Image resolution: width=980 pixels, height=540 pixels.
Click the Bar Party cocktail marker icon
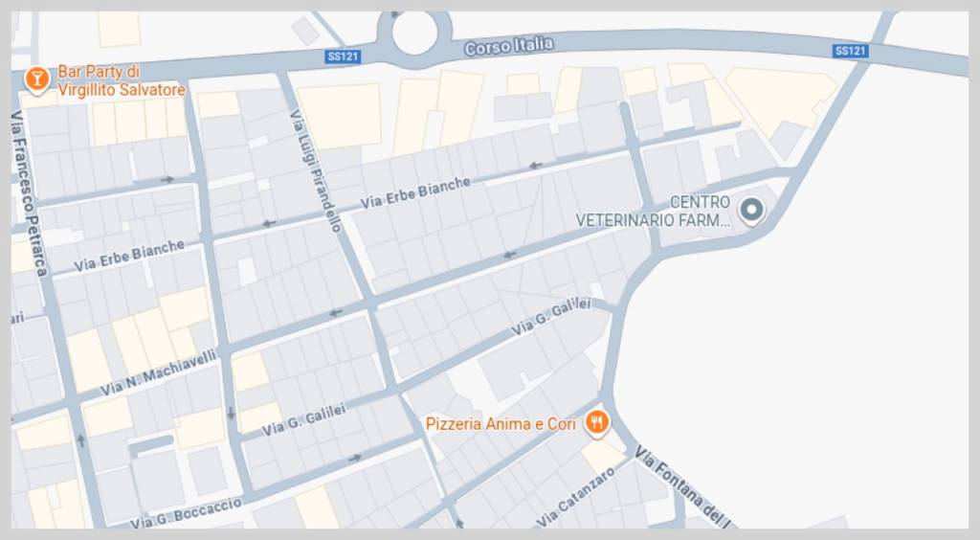coord(37,80)
